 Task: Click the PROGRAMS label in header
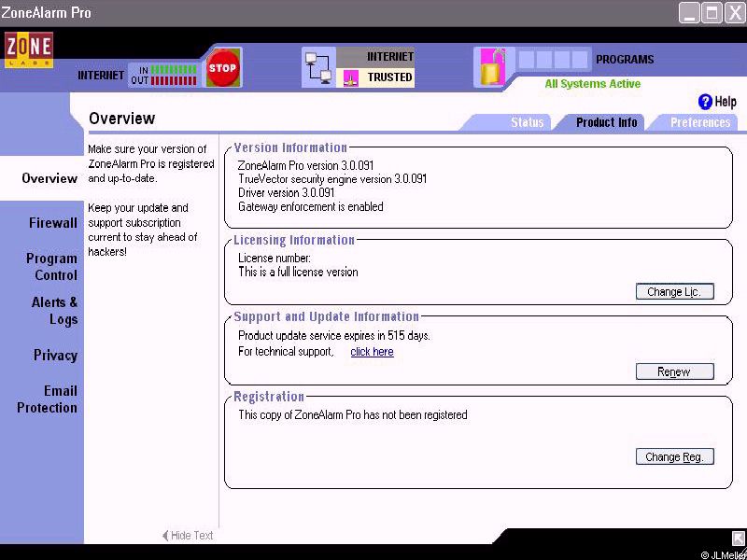tap(625, 60)
